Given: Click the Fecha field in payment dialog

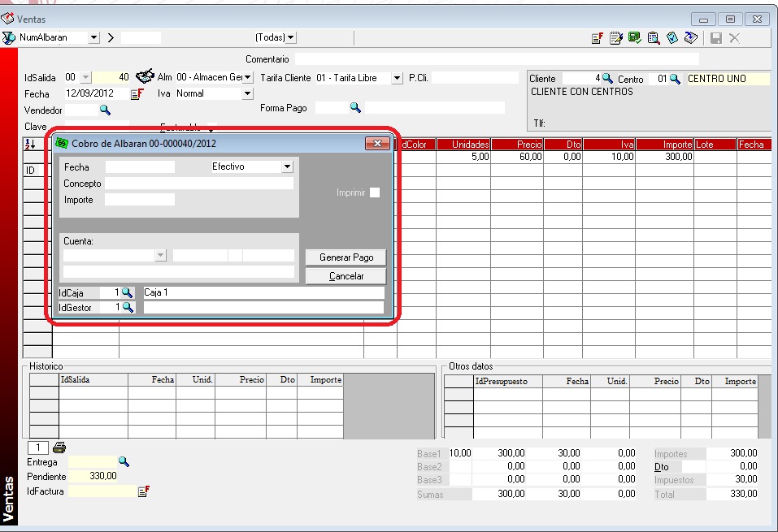Looking at the screenshot, I should coord(140,167).
